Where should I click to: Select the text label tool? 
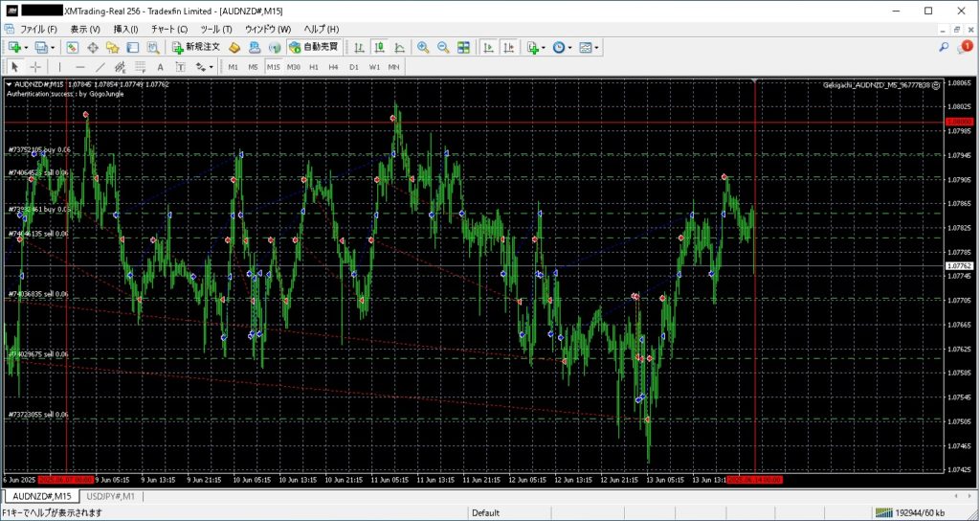pyautogui.click(x=160, y=67)
